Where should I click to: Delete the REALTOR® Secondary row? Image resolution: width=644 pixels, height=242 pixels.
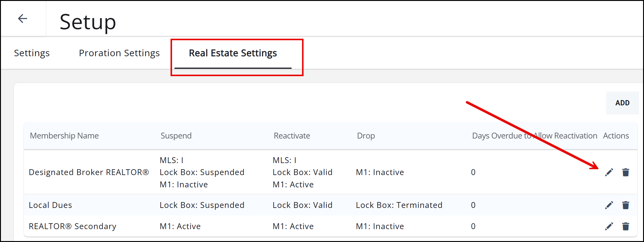[626, 226]
